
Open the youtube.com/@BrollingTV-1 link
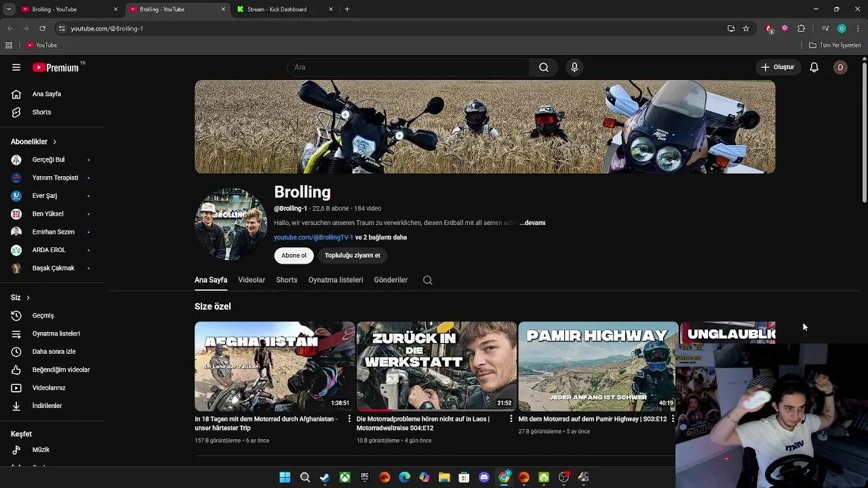[313, 238]
